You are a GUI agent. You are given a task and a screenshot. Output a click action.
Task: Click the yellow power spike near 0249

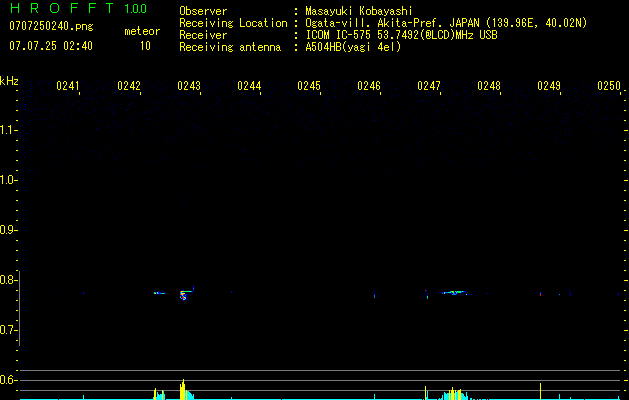coord(540,391)
